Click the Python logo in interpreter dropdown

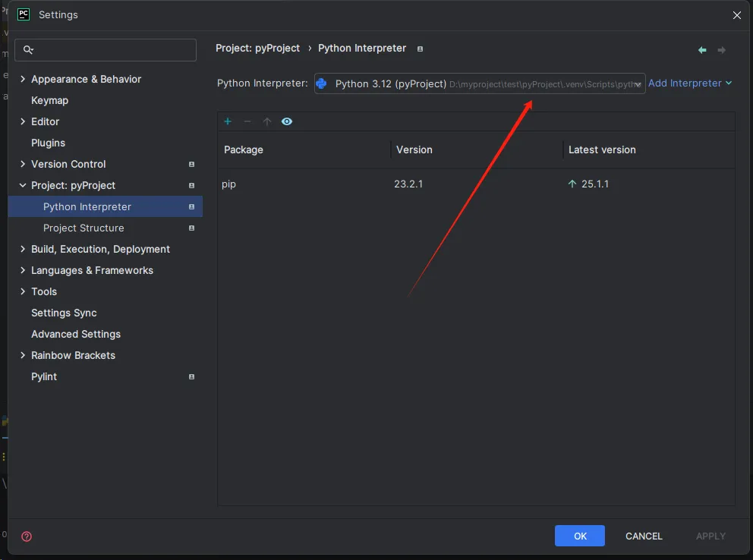pyautogui.click(x=321, y=83)
